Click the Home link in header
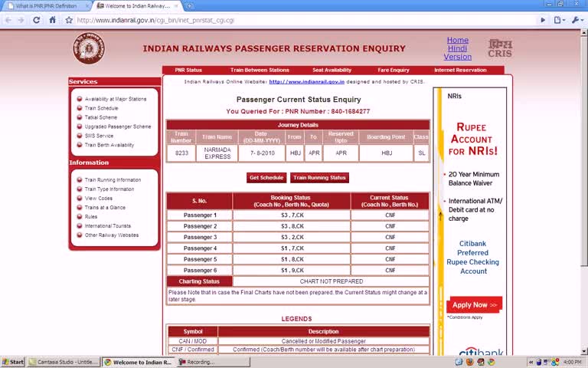The height and width of the screenshot is (368, 588). click(458, 40)
